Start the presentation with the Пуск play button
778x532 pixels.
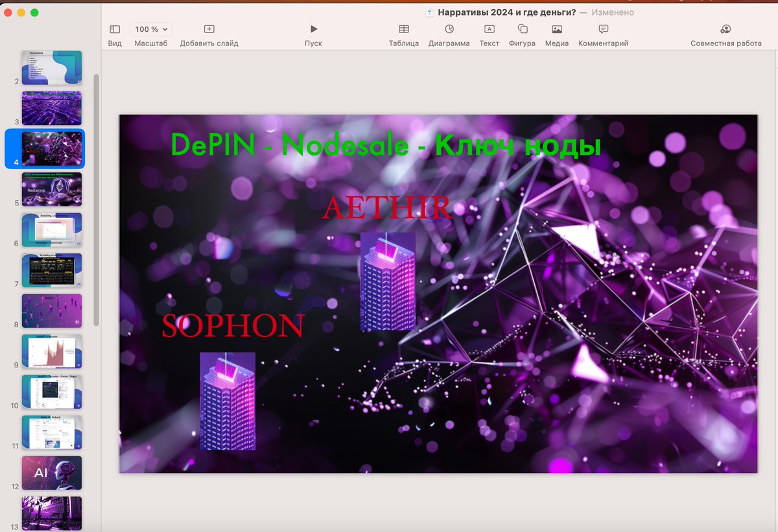click(x=313, y=29)
